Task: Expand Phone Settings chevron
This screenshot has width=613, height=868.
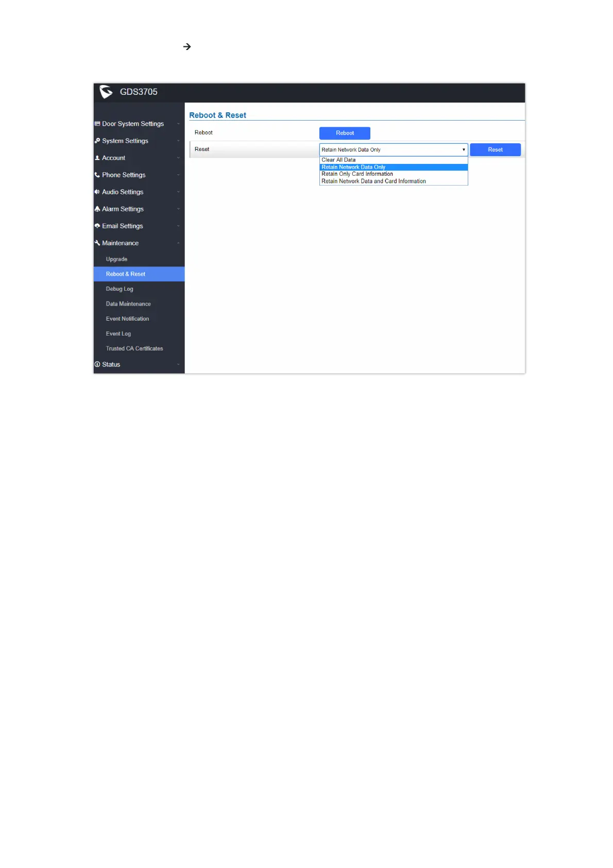Action: 179,175
